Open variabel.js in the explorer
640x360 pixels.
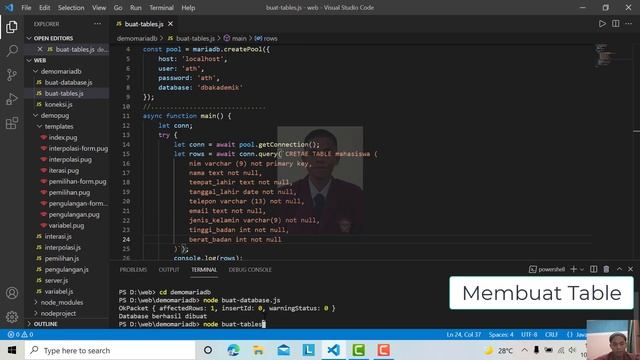(x=59, y=291)
